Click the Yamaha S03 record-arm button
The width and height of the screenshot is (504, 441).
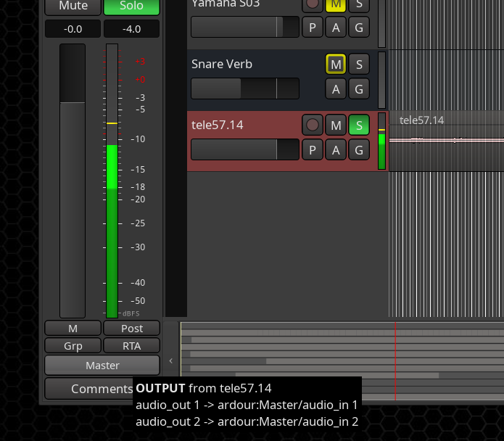(x=313, y=4)
